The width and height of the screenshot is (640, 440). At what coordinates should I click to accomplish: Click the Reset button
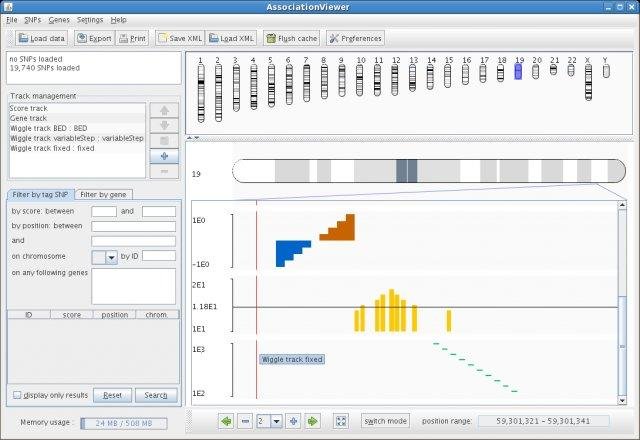(112, 395)
